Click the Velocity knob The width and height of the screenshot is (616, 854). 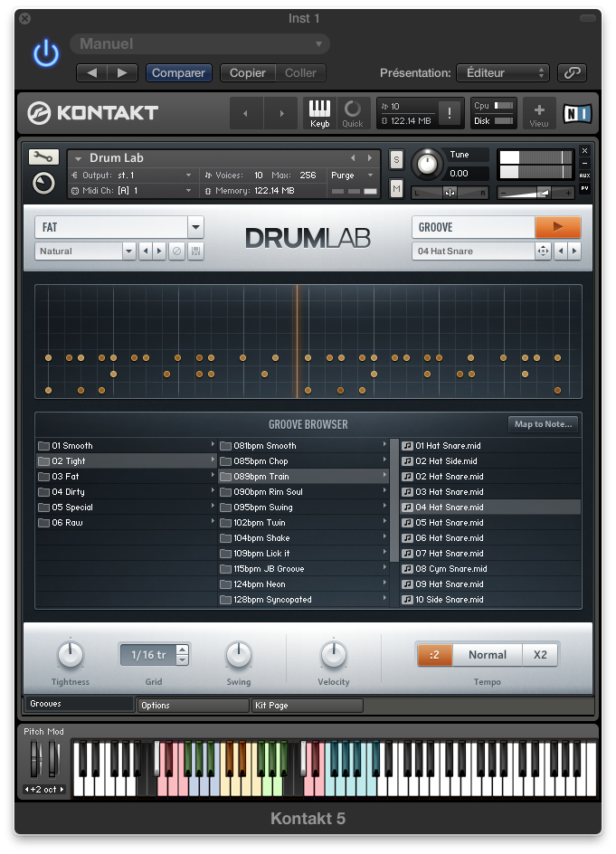coord(333,654)
